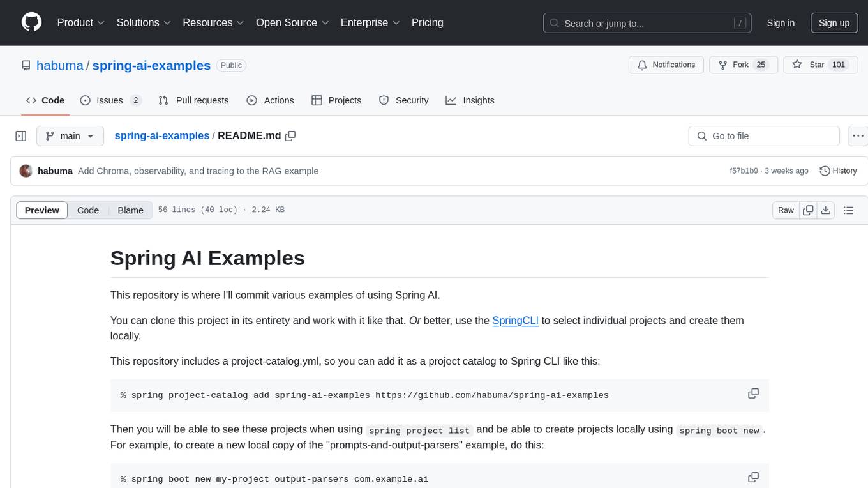Copy raw file contents
The image size is (868, 488).
808,210
